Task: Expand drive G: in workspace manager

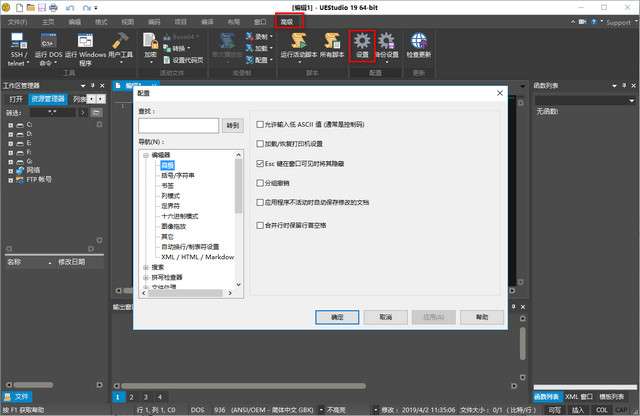Action: 11,162
